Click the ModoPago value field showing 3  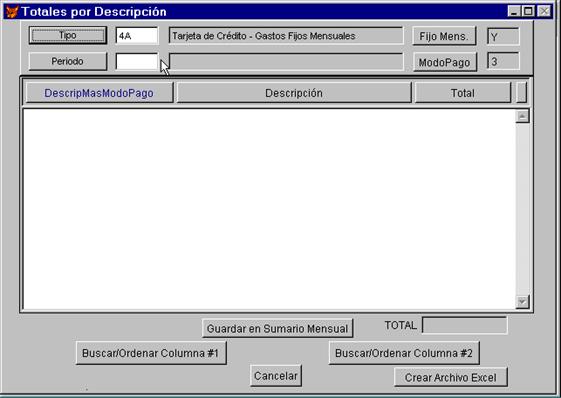pos(503,61)
